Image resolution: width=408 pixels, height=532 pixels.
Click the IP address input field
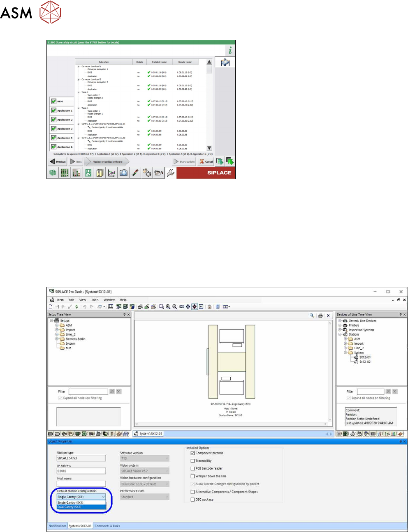pyautogui.click(x=81, y=471)
